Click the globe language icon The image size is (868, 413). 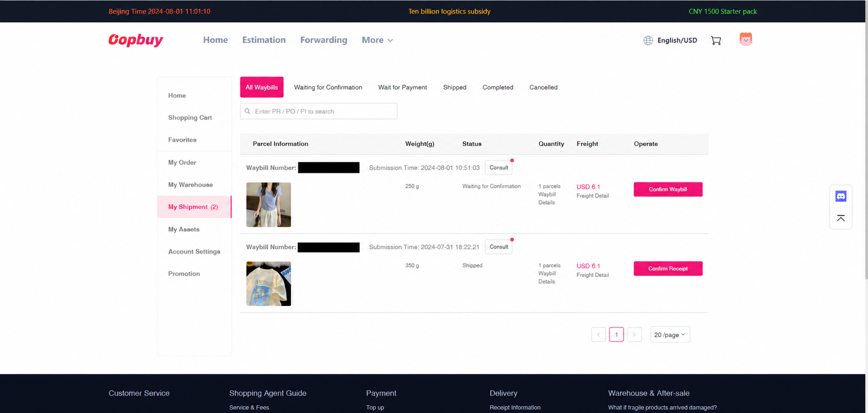(648, 41)
